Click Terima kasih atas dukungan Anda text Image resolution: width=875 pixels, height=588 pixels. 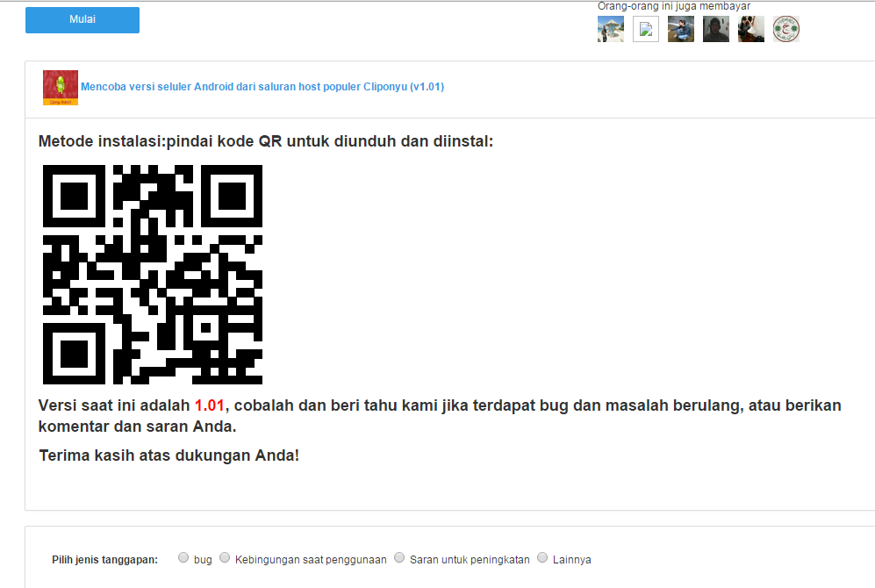pyautogui.click(x=169, y=455)
